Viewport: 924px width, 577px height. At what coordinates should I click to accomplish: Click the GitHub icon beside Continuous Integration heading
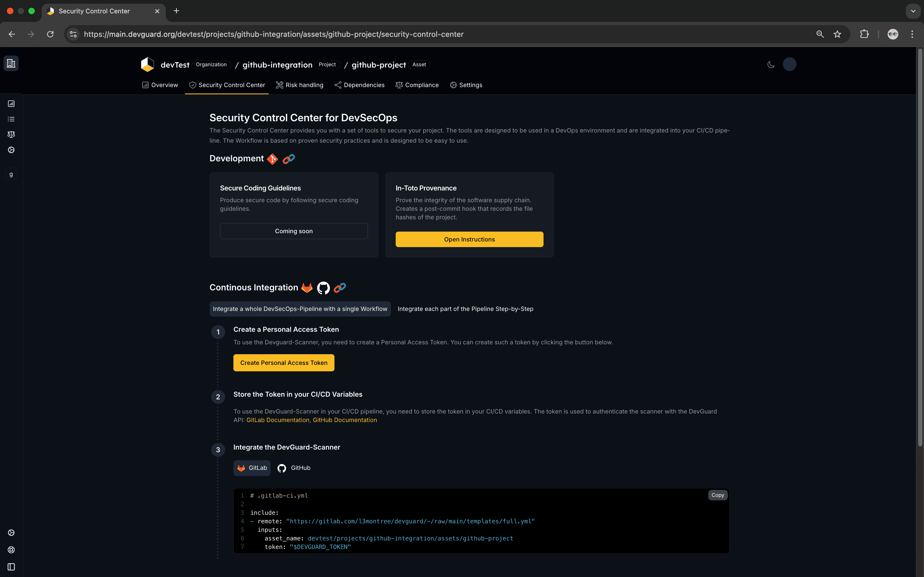point(323,288)
